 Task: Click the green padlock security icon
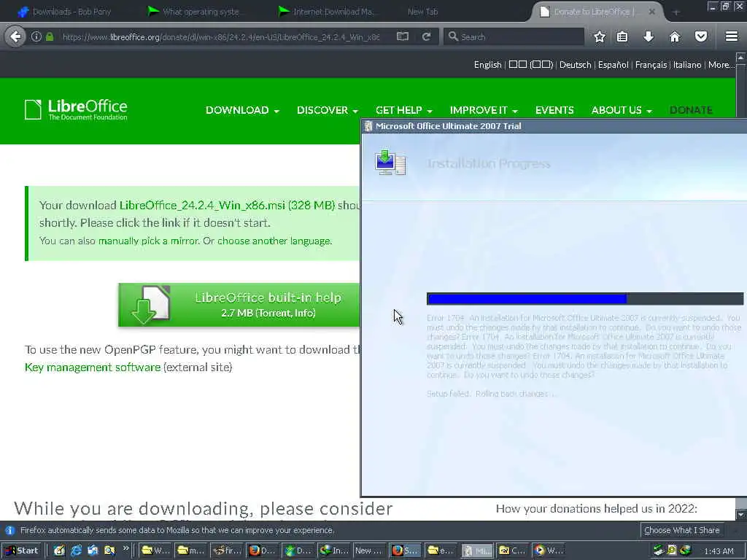50,36
